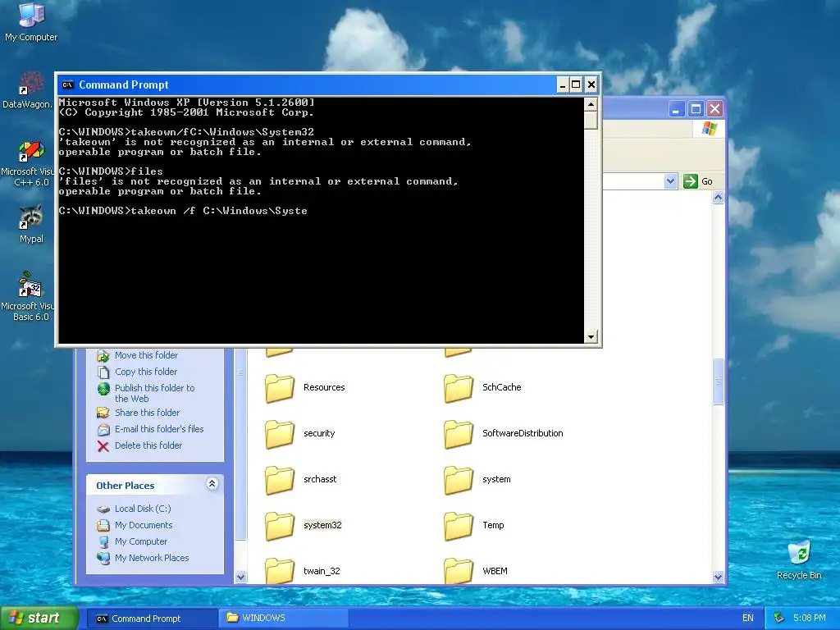Select the srchasst folder icon
Image resolution: width=840 pixels, height=630 pixels.
click(279, 480)
